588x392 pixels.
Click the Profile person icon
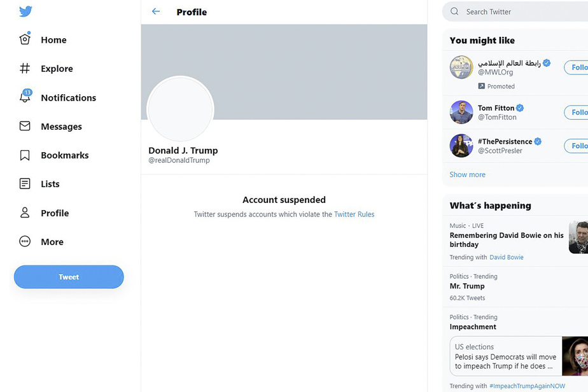click(x=25, y=213)
